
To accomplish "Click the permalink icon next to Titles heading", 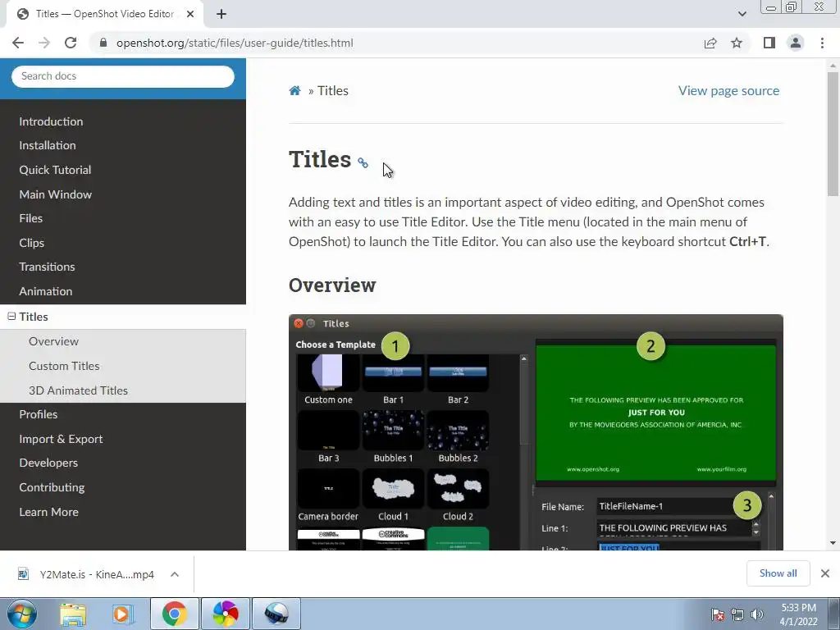I will point(363,162).
